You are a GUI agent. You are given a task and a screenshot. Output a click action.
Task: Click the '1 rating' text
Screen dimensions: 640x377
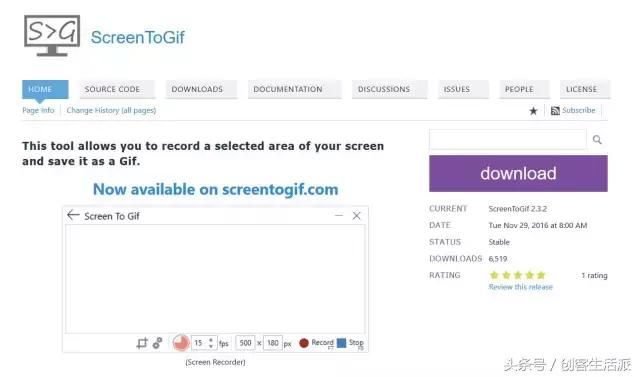point(594,275)
